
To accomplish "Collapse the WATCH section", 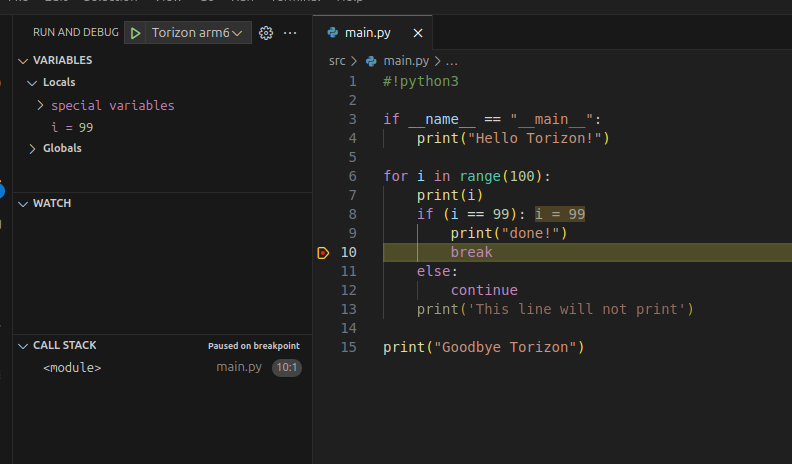I will (x=23, y=203).
